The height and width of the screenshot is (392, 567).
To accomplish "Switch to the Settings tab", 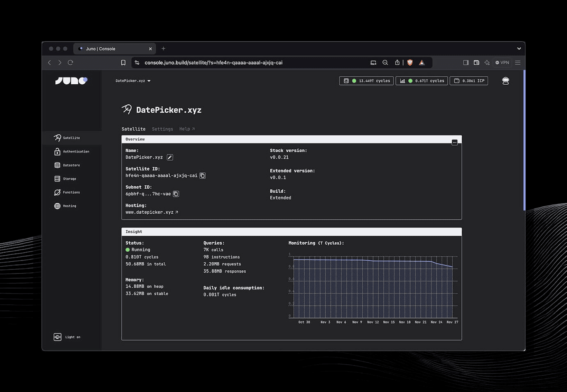I will click(x=162, y=129).
